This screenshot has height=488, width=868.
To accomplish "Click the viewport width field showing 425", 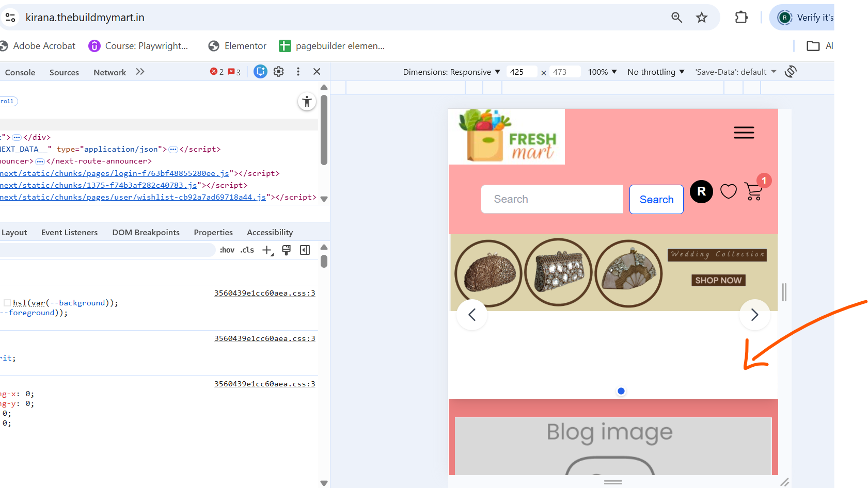I will (522, 72).
